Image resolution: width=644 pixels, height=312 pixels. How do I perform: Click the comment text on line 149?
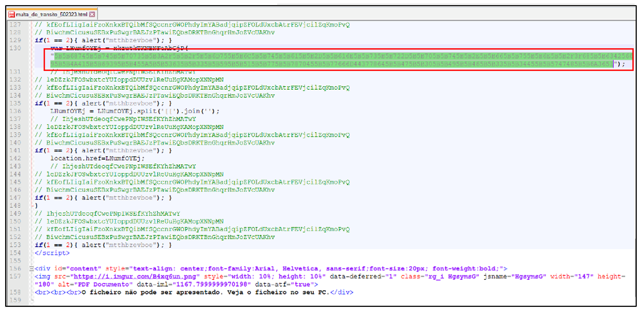[x=107, y=214]
